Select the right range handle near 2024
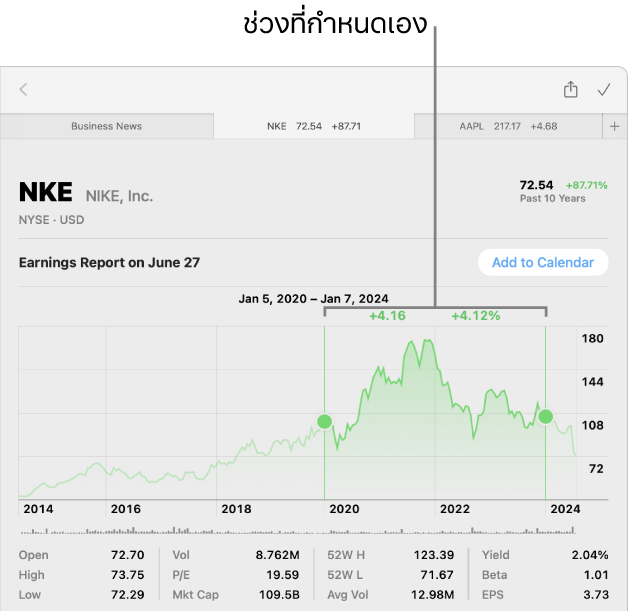The height and width of the screenshot is (612, 628). coord(545,417)
